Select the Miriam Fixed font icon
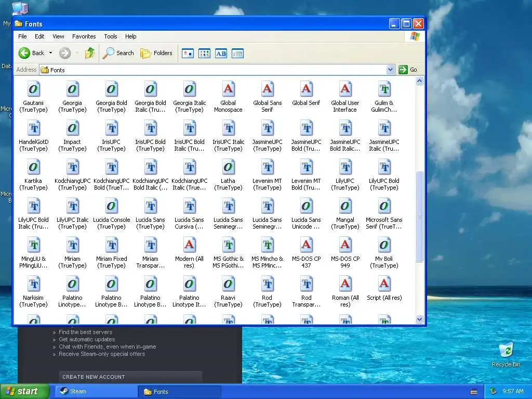 111,245
